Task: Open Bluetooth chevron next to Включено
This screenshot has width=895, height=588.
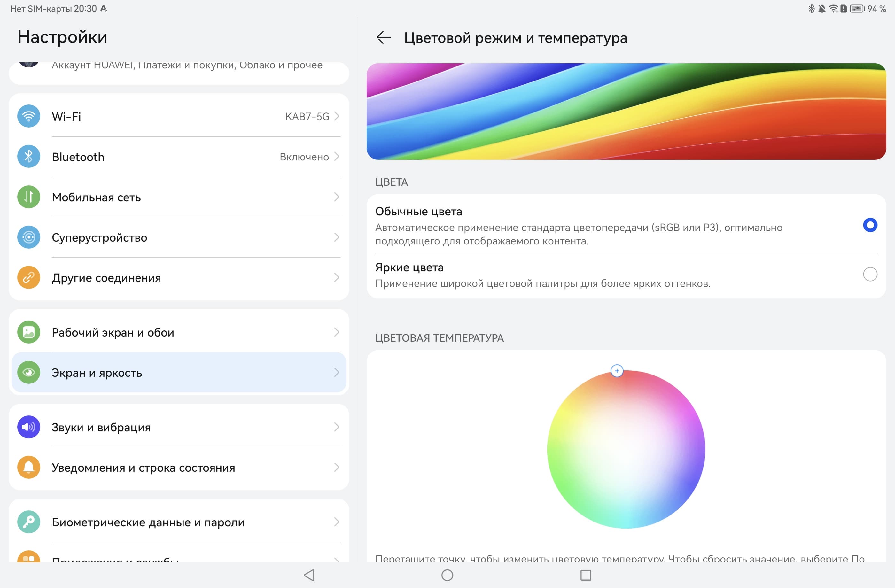Action: (x=337, y=156)
